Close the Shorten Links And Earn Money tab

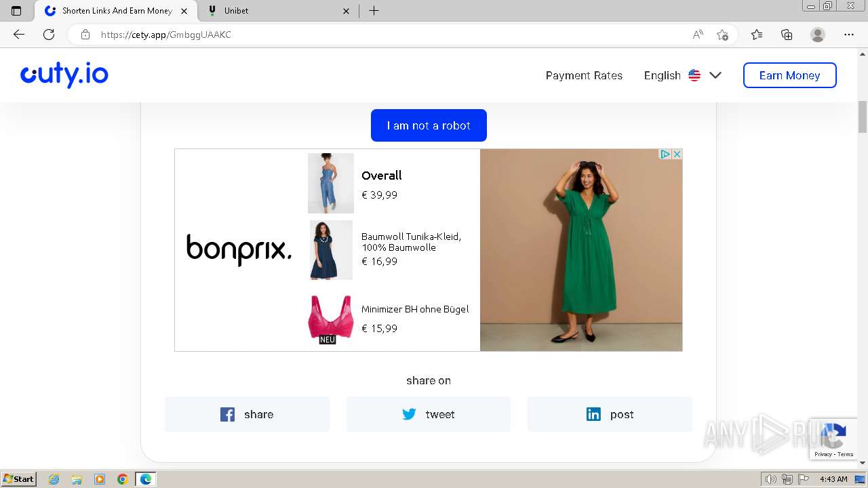click(x=184, y=11)
